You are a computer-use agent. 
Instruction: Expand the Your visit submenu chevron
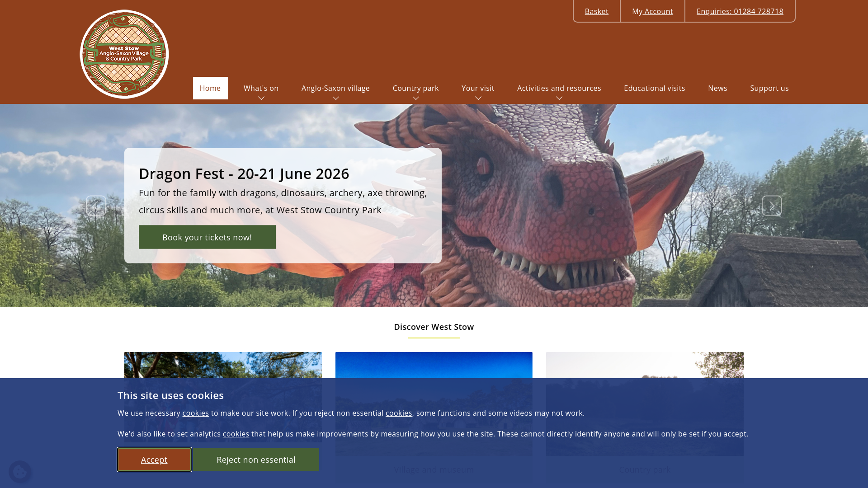pyautogui.click(x=478, y=98)
